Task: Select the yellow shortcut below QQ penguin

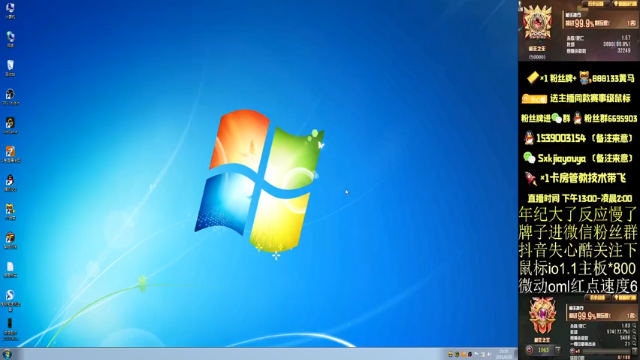Action: tap(10, 211)
